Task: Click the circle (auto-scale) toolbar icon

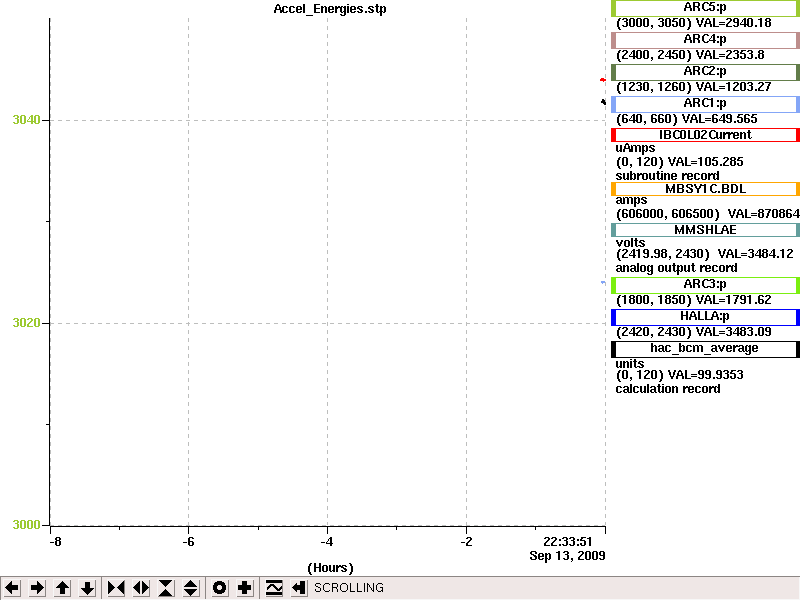Action: tap(219, 588)
